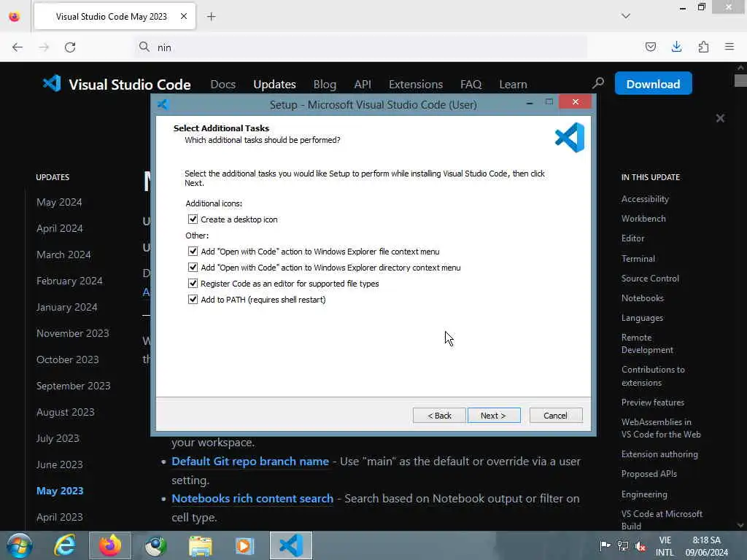This screenshot has height=560, width=747.
Task: Open the Learn nav item
Action: tap(513, 85)
